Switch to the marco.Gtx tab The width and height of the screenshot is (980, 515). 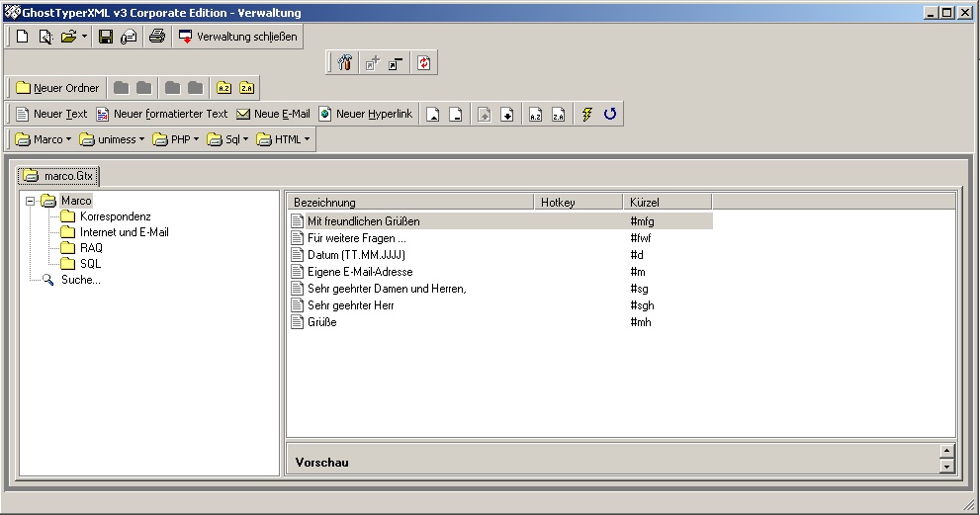click(58, 176)
